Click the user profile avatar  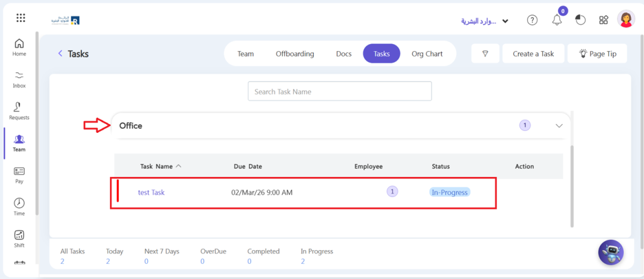pos(626,20)
